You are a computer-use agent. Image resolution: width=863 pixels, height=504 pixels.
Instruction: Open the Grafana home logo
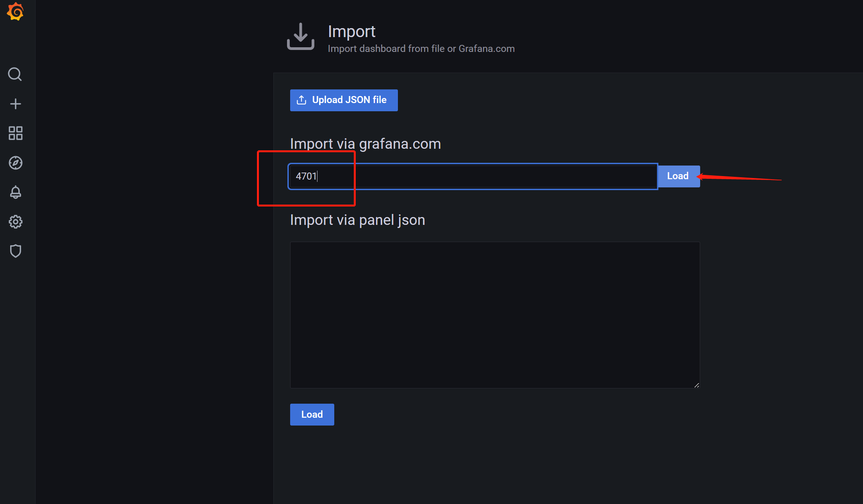pyautogui.click(x=16, y=11)
